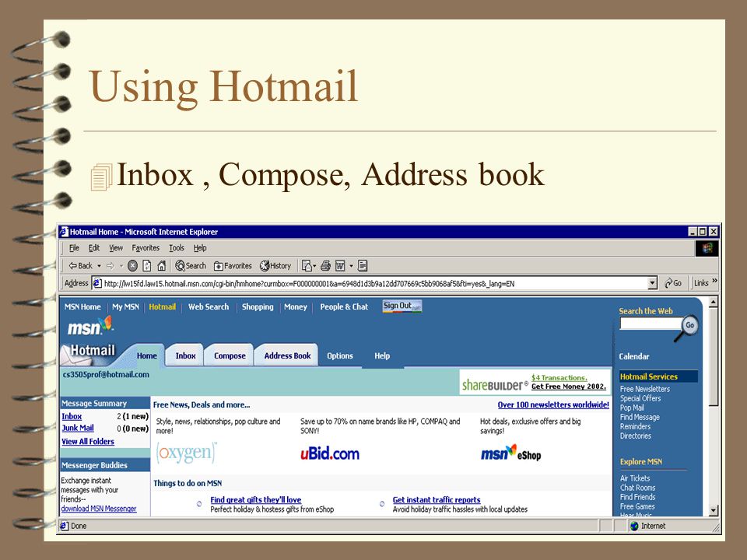Go to browser Home icon
This screenshot has width=747, height=560.
(162, 266)
